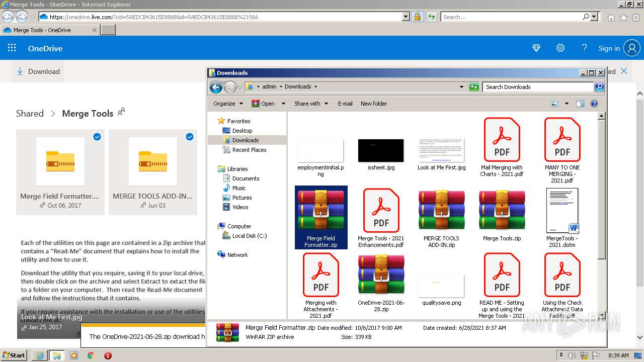Screen dimensions: 644x362
Task: Select Merge Tools - 2021 Enhancements.pdf
Action: point(381,218)
